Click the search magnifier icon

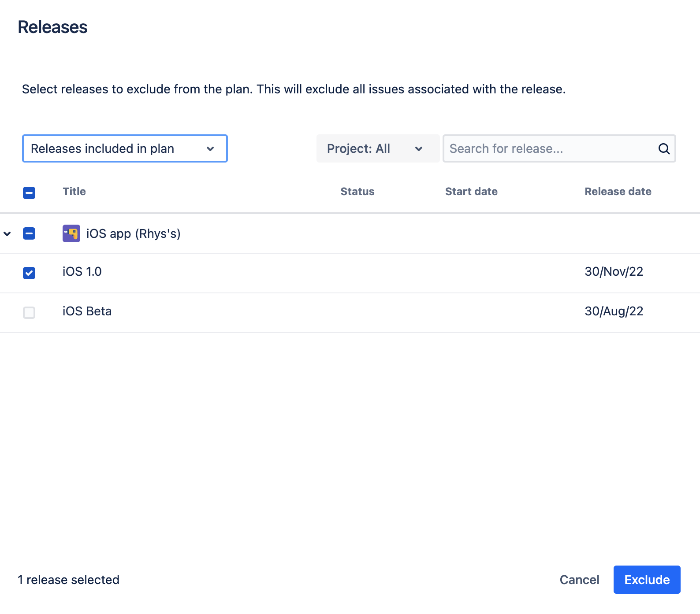coord(664,149)
